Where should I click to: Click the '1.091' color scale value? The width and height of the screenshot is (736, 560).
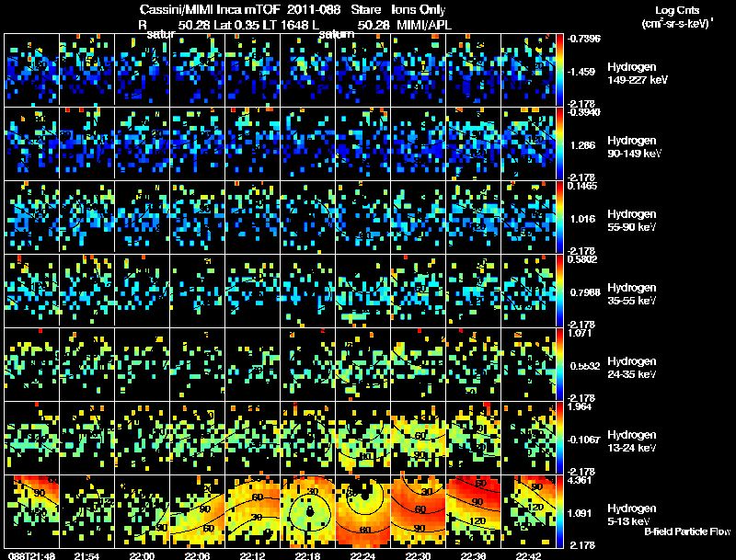coord(580,514)
